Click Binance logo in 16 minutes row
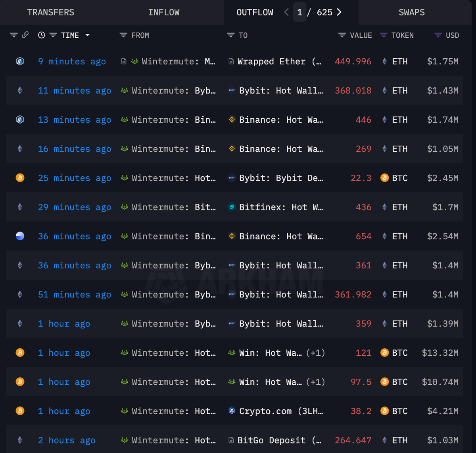The image size is (476, 453). pyautogui.click(x=232, y=149)
